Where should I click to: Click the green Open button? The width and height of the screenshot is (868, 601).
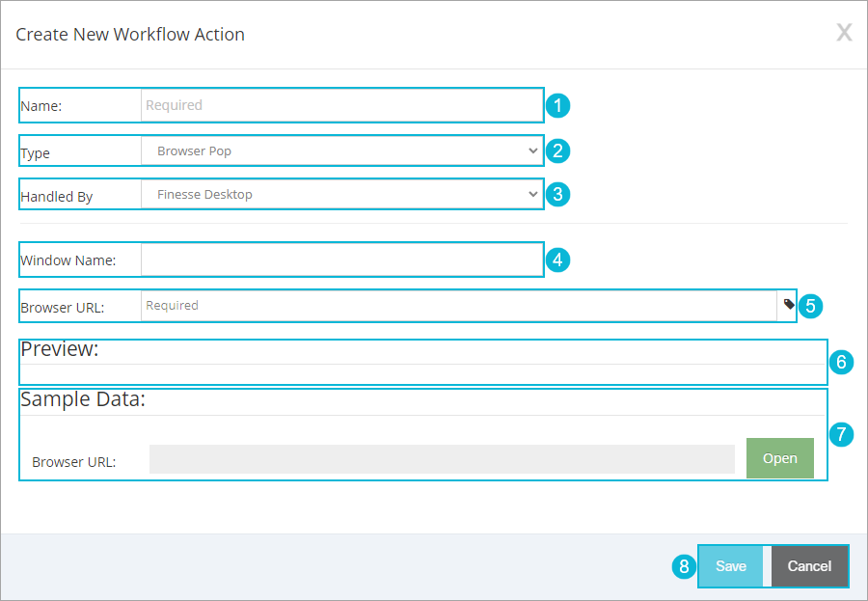[x=780, y=458]
